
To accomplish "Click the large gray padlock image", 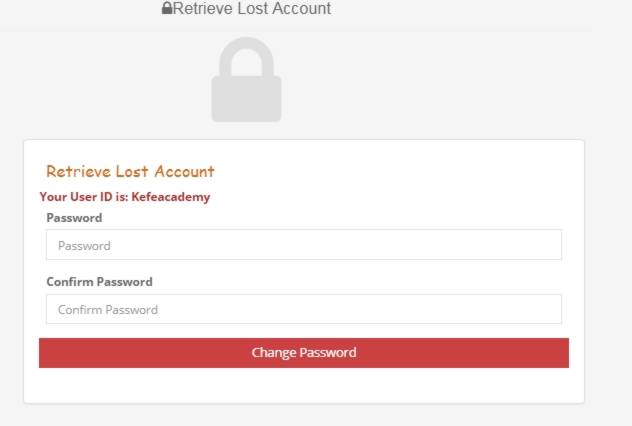I will point(246,81).
